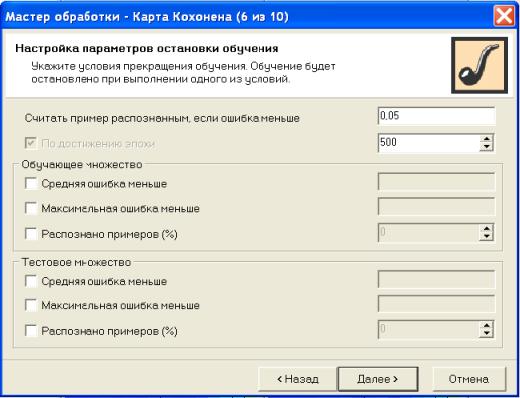Screen dimensions: 520x398
Task: Click the test set 'Максимальная ошибка' value field
Action: [x=436, y=304]
